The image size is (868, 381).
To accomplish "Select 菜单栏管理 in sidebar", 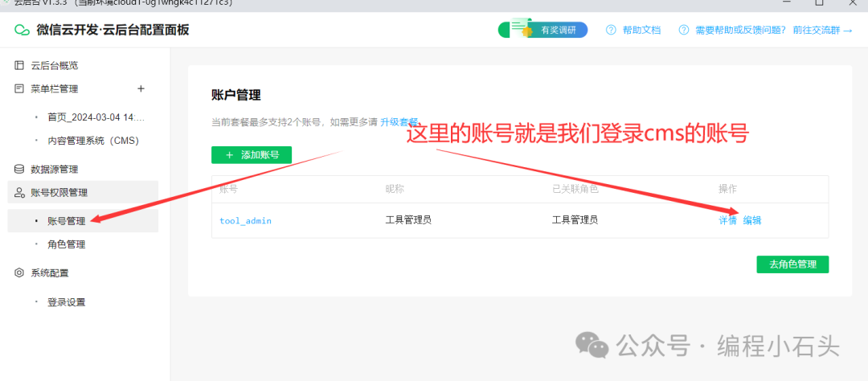I will (55, 88).
